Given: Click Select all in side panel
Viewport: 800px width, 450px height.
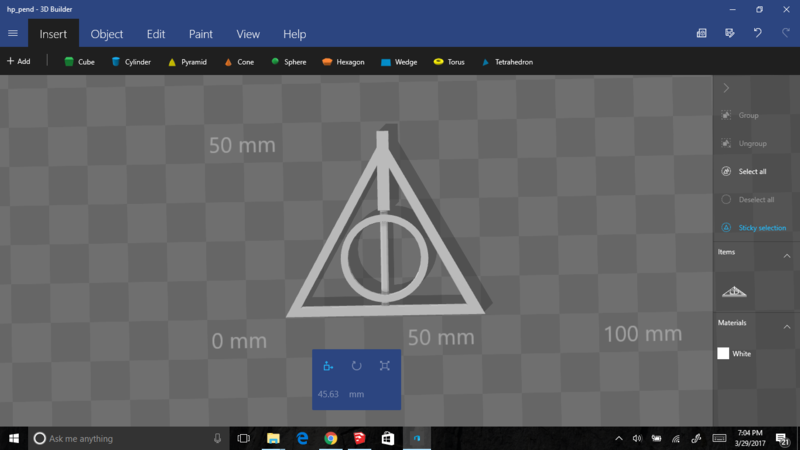Looking at the screenshot, I should pyautogui.click(x=744, y=171).
